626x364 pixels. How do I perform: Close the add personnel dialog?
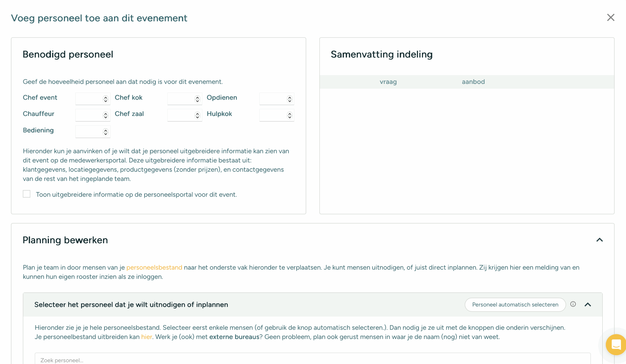click(x=610, y=18)
